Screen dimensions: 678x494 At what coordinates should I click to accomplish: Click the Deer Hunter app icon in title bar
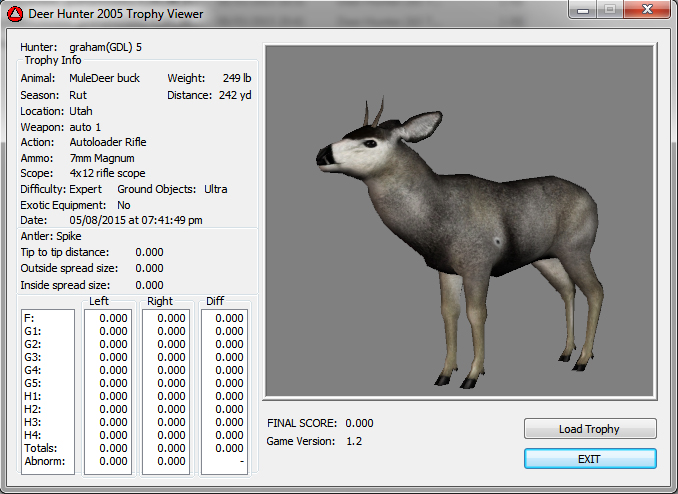point(15,14)
